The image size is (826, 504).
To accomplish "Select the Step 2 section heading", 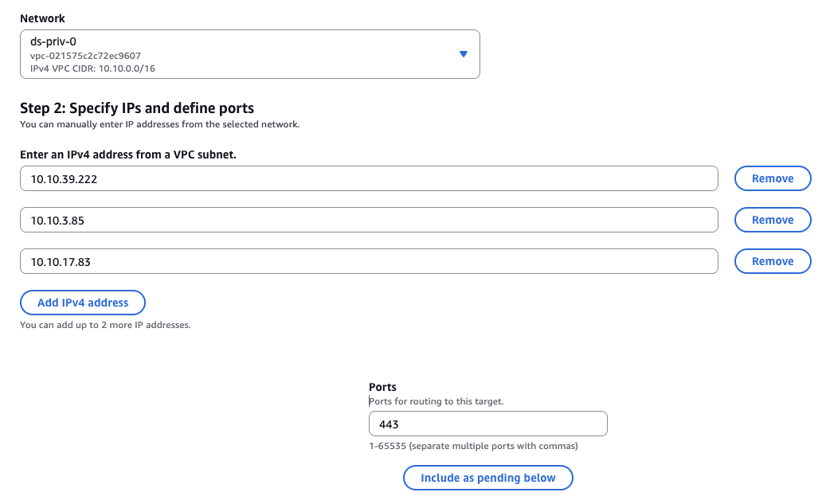I will coord(136,108).
